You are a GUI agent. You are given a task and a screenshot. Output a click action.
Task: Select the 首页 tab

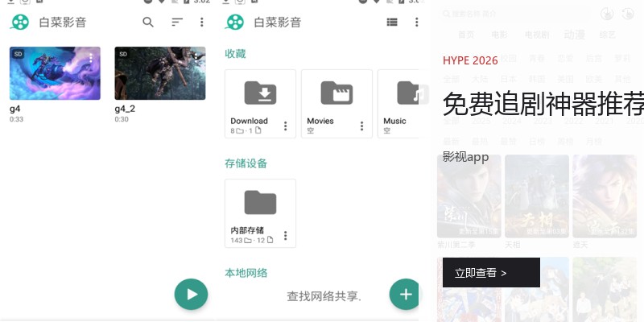coord(466,35)
